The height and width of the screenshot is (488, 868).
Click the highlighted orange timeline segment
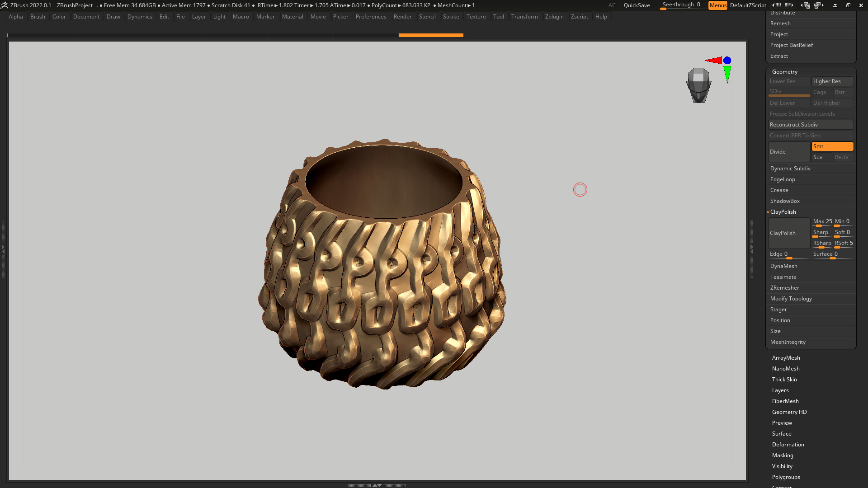point(431,35)
